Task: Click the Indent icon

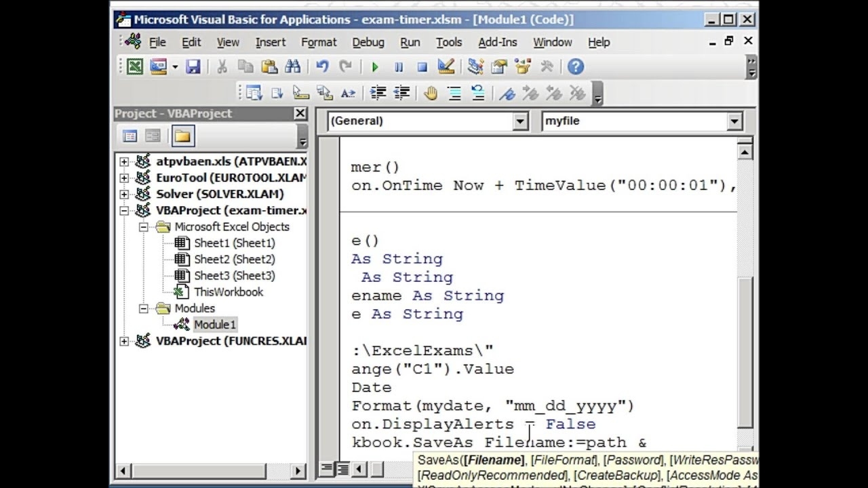Action: click(x=378, y=93)
